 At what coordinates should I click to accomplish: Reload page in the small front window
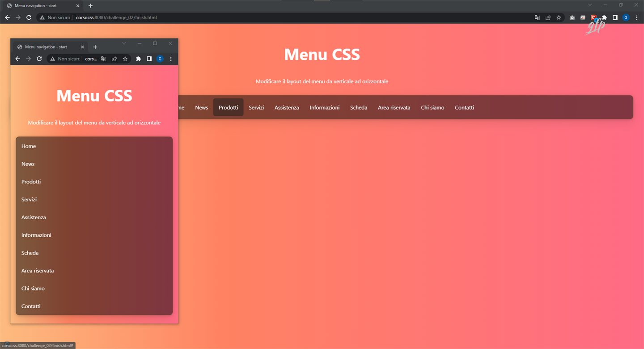coord(39,59)
